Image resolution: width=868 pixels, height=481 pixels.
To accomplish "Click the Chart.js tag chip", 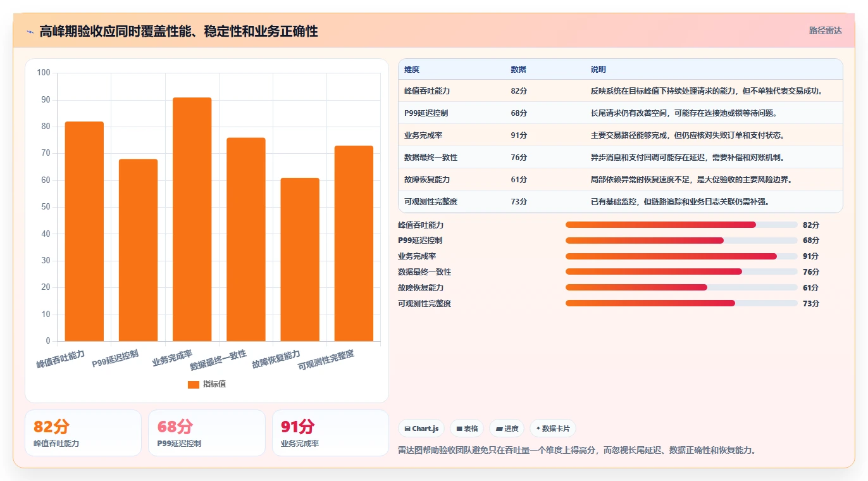I will tap(421, 428).
